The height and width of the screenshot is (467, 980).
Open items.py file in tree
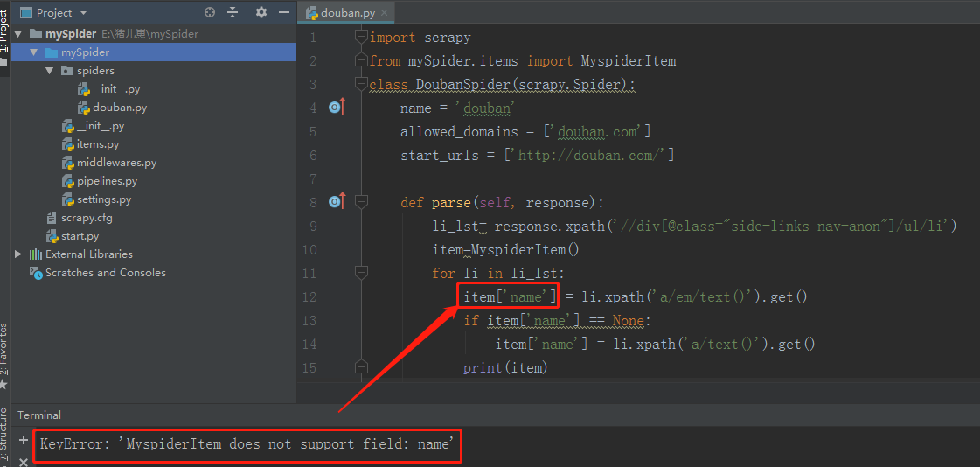pyautogui.click(x=98, y=144)
